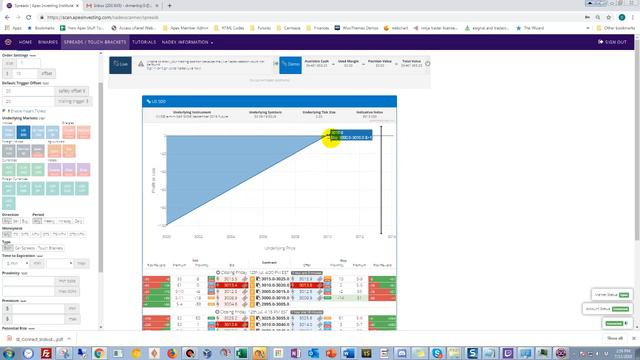Open Twitch from the taskbar
Viewport: 640px width, 360px height.
point(507,353)
